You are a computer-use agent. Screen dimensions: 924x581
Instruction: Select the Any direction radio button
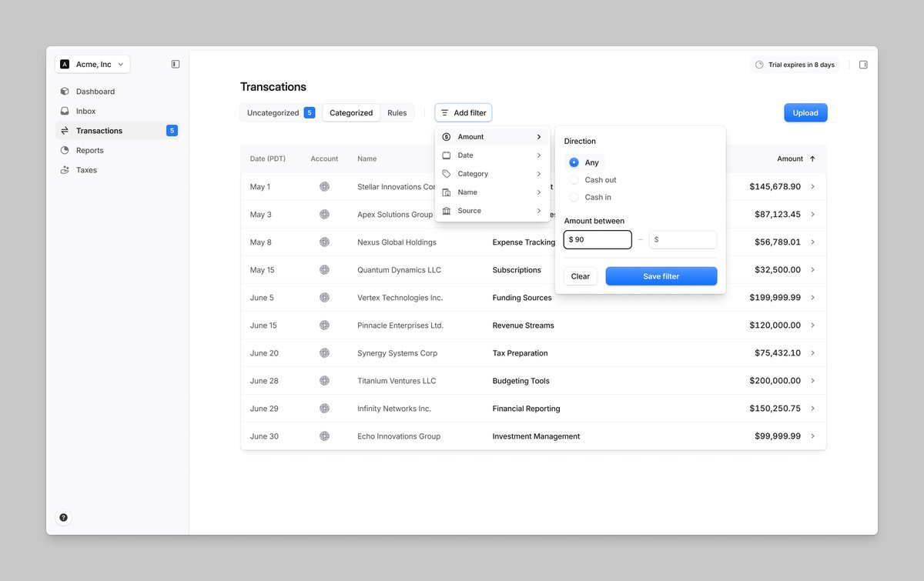(x=574, y=162)
